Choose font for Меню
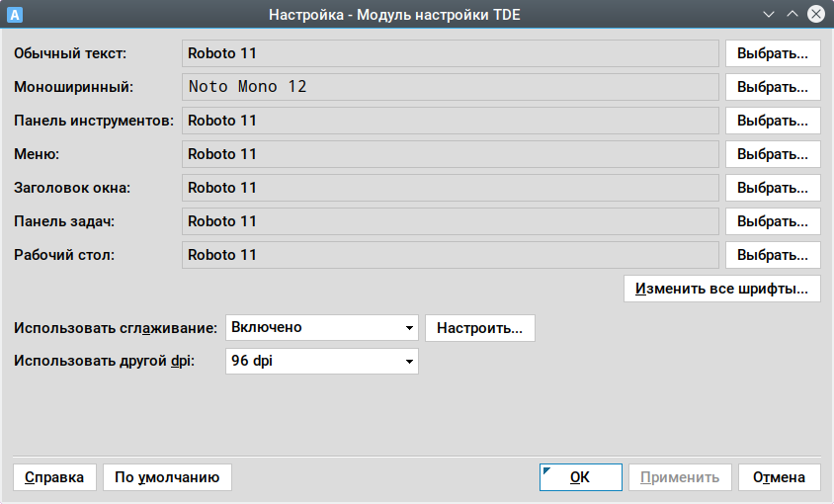 click(x=773, y=154)
